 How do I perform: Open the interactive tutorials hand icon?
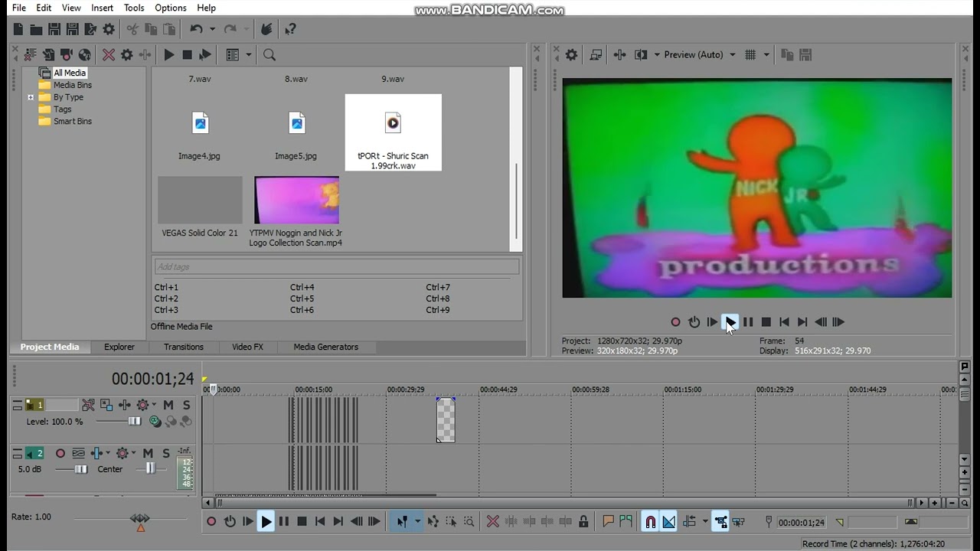tap(266, 29)
